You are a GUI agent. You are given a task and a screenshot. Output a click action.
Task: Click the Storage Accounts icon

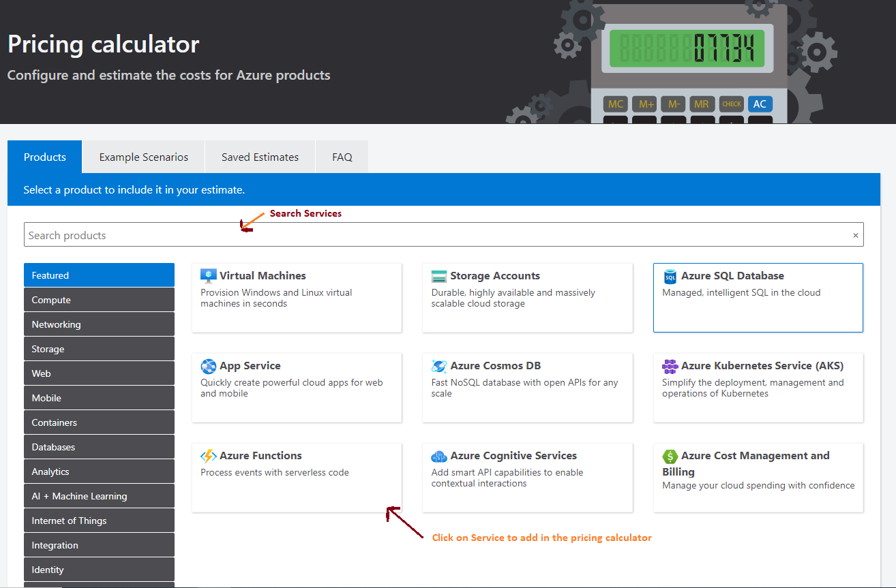pos(439,276)
